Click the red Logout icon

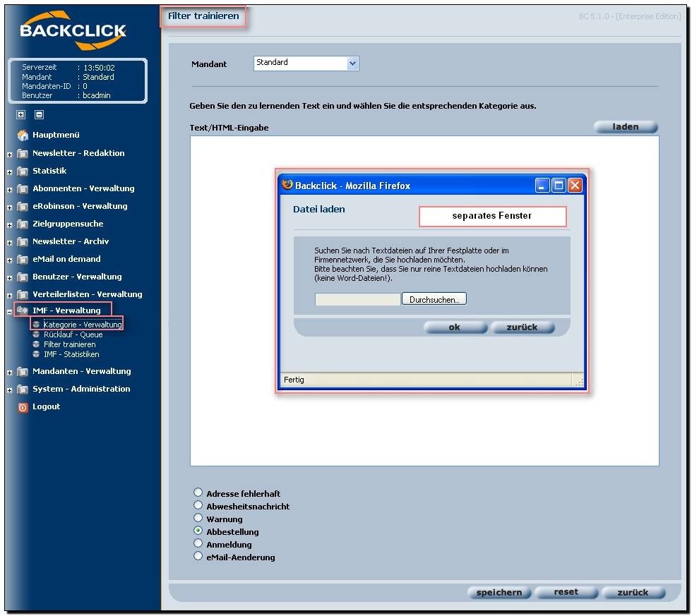coord(23,407)
